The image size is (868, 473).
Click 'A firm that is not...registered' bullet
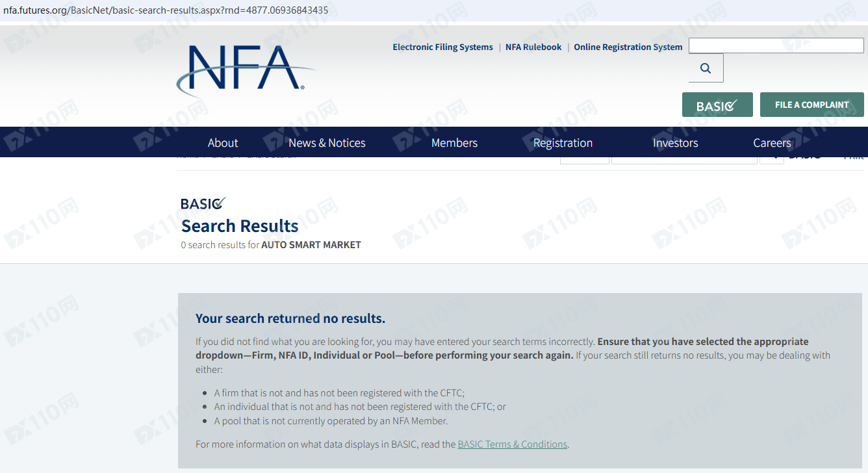(x=339, y=393)
